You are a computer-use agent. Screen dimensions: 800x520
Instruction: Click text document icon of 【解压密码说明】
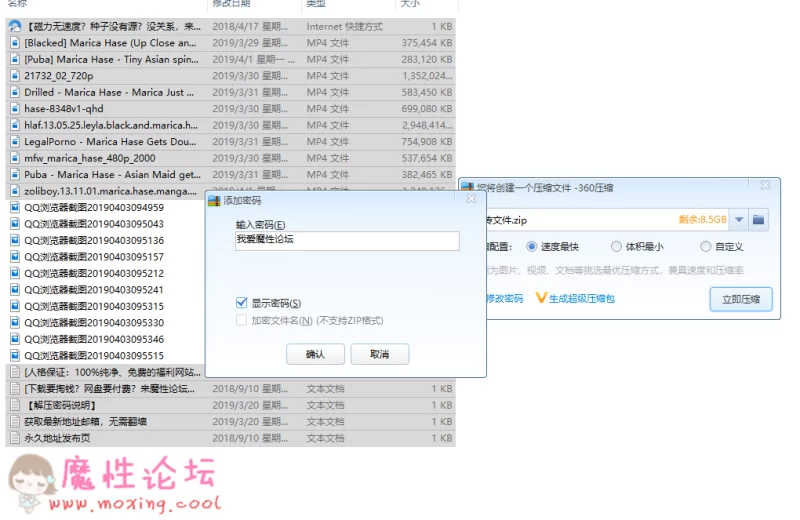(x=15, y=405)
